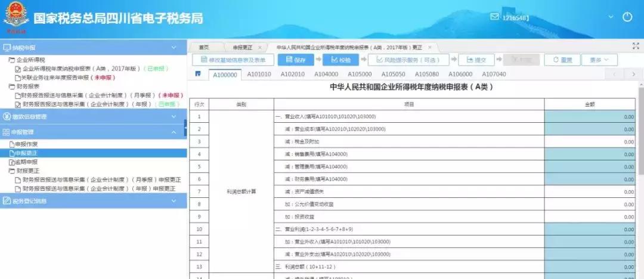
Task: Click the 重置 reset button
Action: (x=562, y=60)
